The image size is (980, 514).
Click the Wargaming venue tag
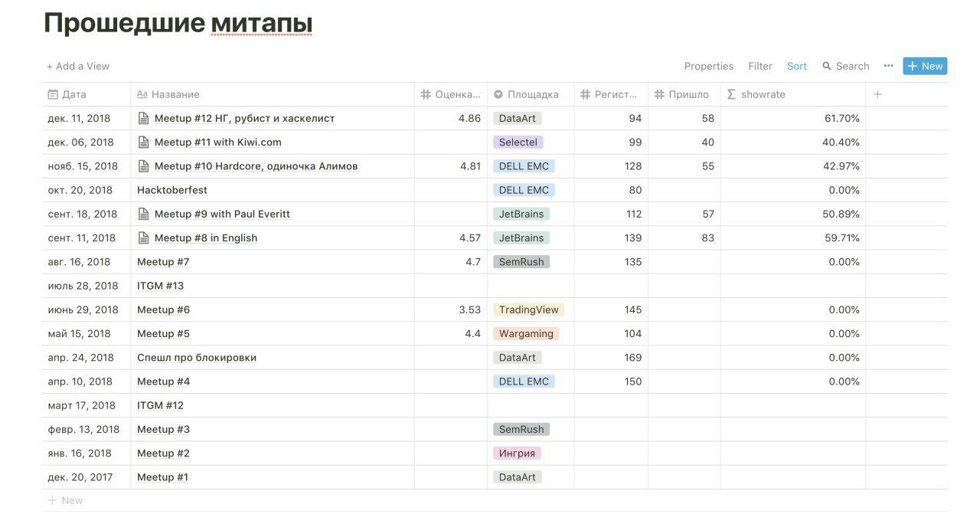coord(526,333)
